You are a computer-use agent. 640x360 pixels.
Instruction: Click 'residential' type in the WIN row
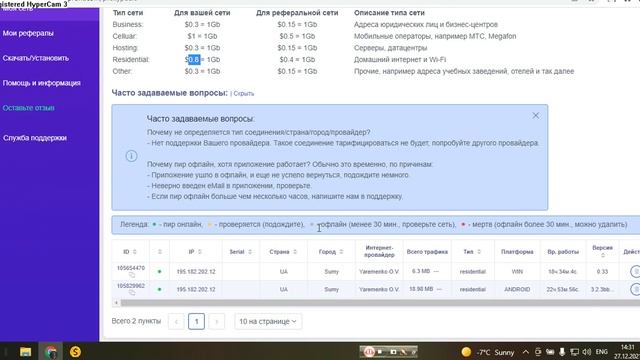(x=473, y=271)
